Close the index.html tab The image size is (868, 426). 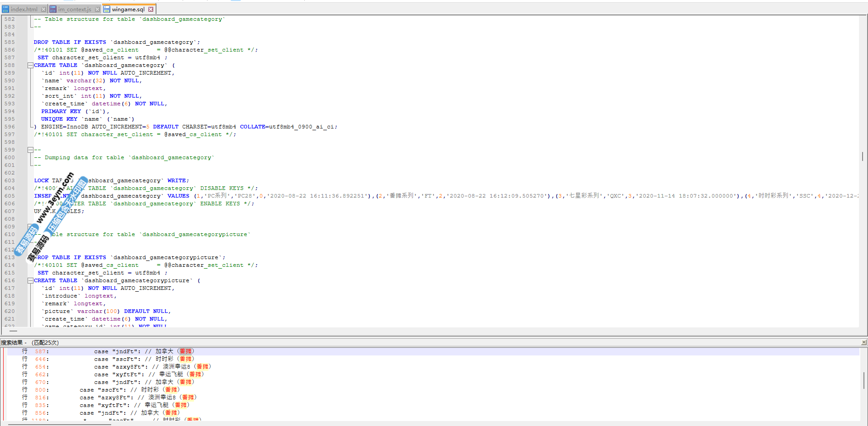pos(43,9)
